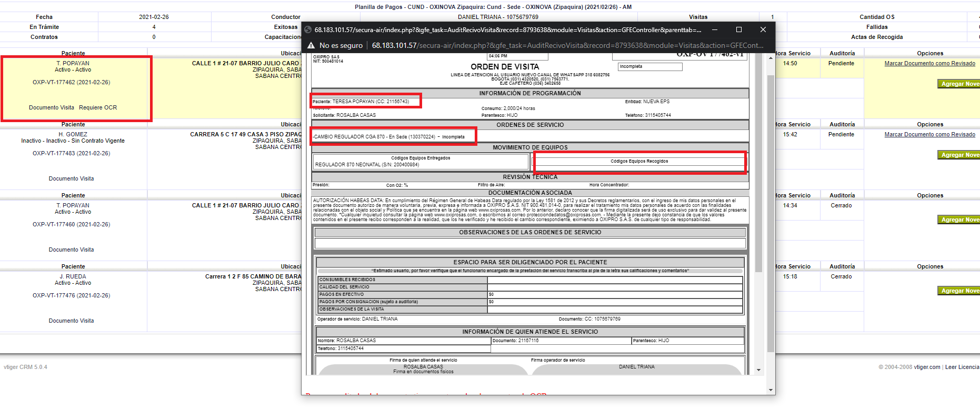Click the observations empty text box
This screenshot has height=409, width=980.
tap(530, 243)
